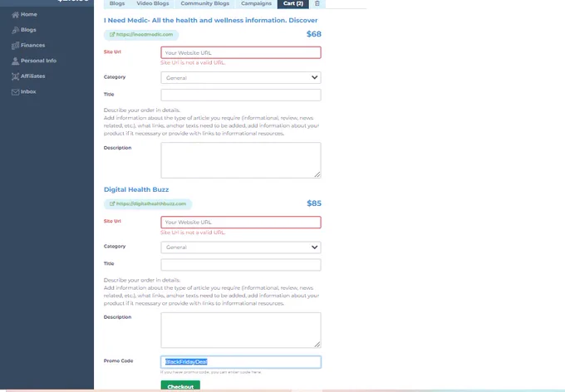The height and width of the screenshot is (392, 565).
Task: Click the Home house icon
Action: tap(15, 15)
